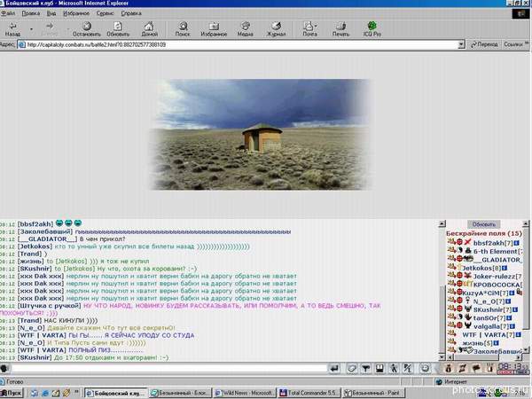532x399 pixels.
Task: Click Обновить button above the player list
Action: point(484,224)
